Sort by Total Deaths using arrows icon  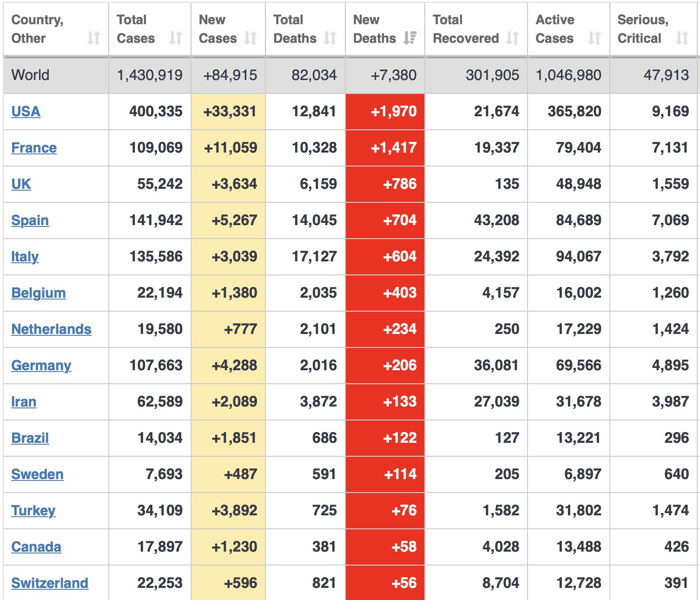330,38
